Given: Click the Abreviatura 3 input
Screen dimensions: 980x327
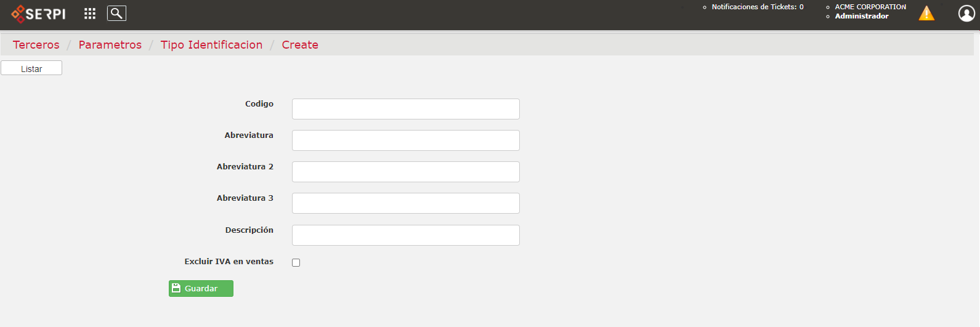Looking at the screenshot, I should click(x=406, y=203).
